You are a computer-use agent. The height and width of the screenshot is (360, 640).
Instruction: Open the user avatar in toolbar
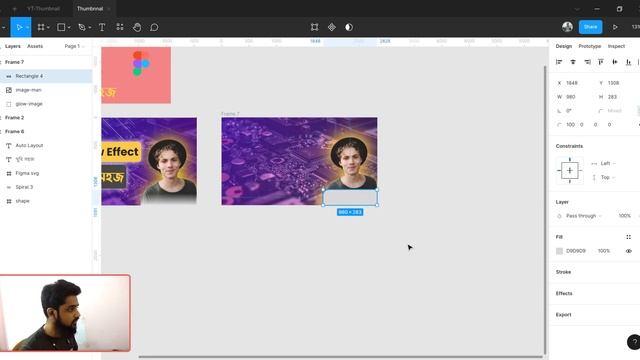coord(567,27)
